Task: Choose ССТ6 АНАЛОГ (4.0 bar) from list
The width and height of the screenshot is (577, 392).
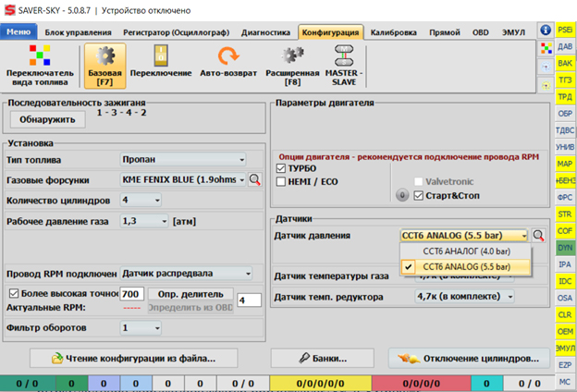Action: coord(466,251)
